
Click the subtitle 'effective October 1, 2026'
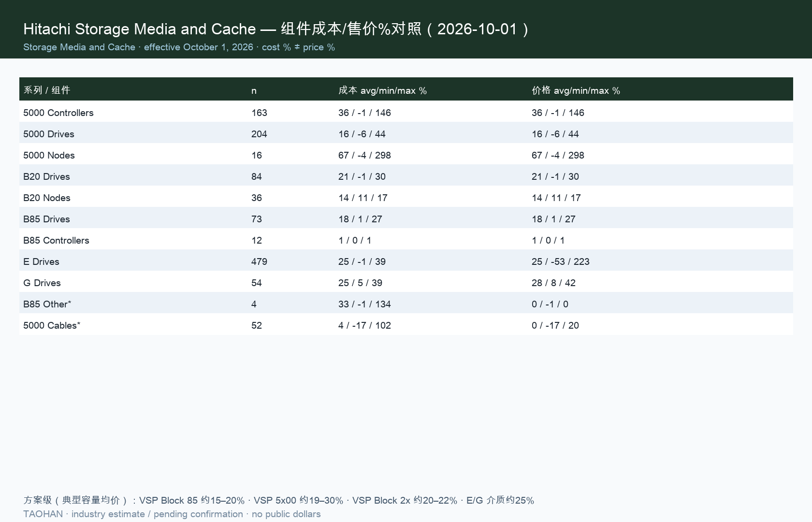[199, 47]
